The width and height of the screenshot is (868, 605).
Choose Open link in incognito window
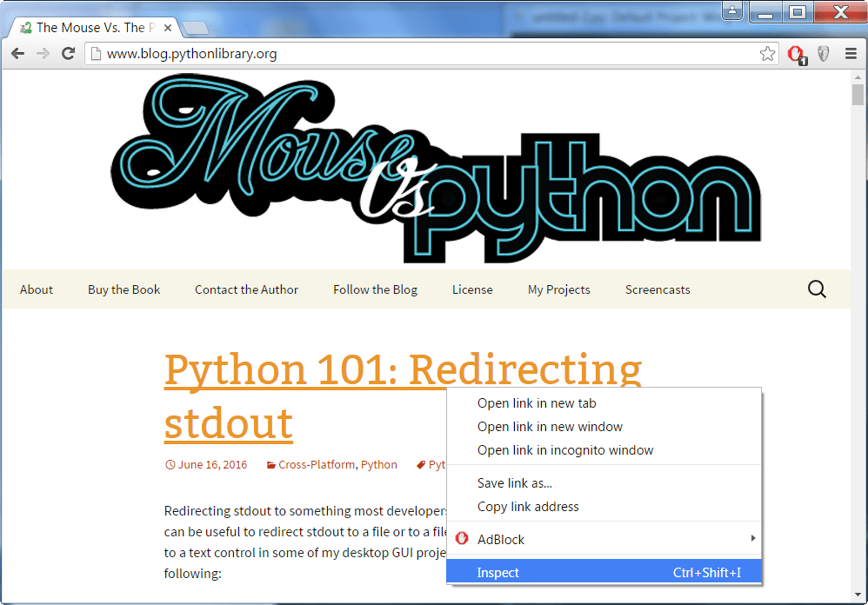pos(566,449)
